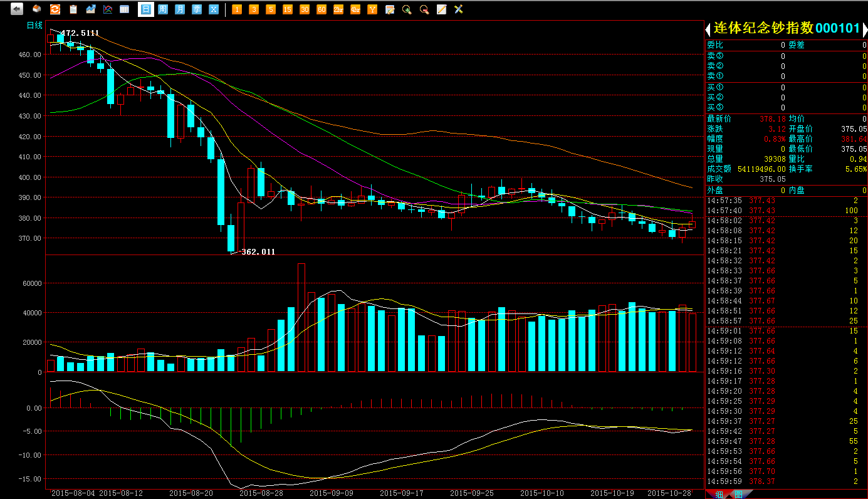Switch to monthly (月) chart period

(x=180, y=9)
